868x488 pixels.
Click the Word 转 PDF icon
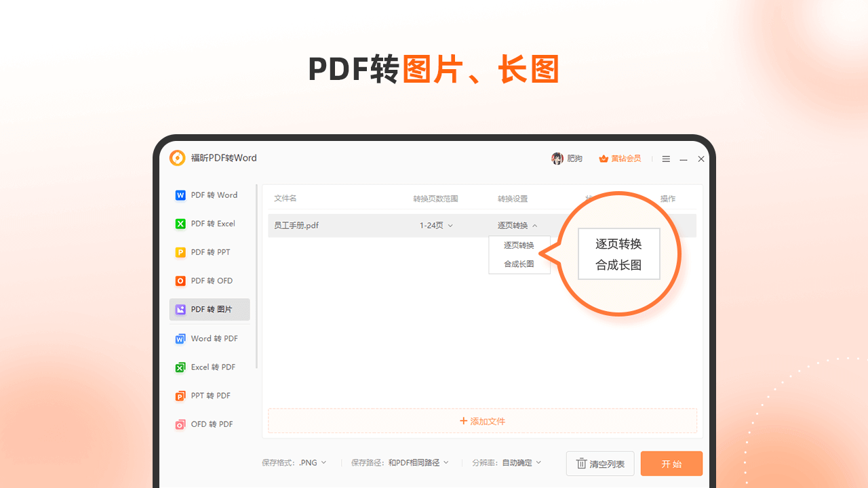pos(180,339)
